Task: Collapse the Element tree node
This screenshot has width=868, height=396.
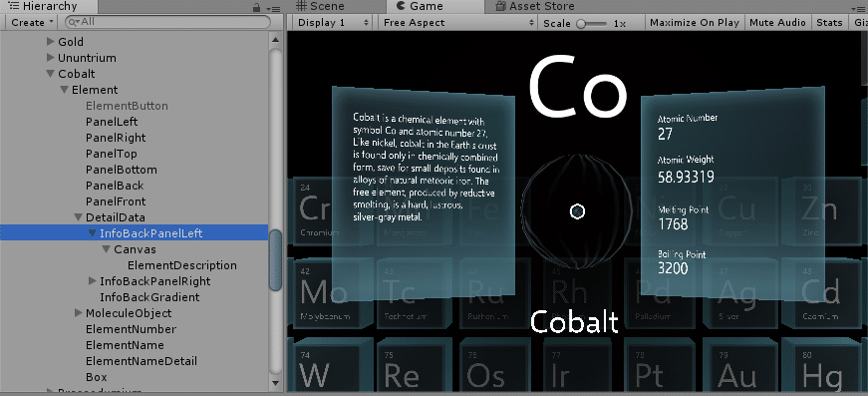Action: [64, 90]
